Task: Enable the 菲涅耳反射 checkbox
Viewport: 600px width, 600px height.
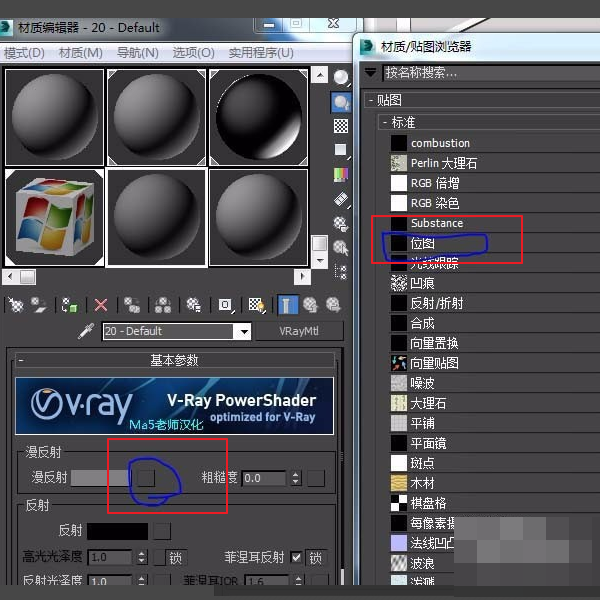Action: (x=296, y=558)
